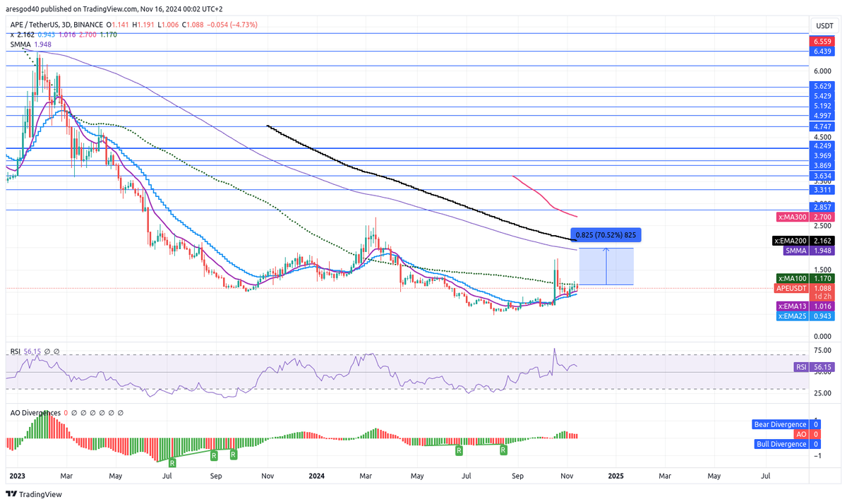The width and height of the screenshot is (847, 504).
Task: Click the 3.311 price level label
Action: [x=824, y=190]
